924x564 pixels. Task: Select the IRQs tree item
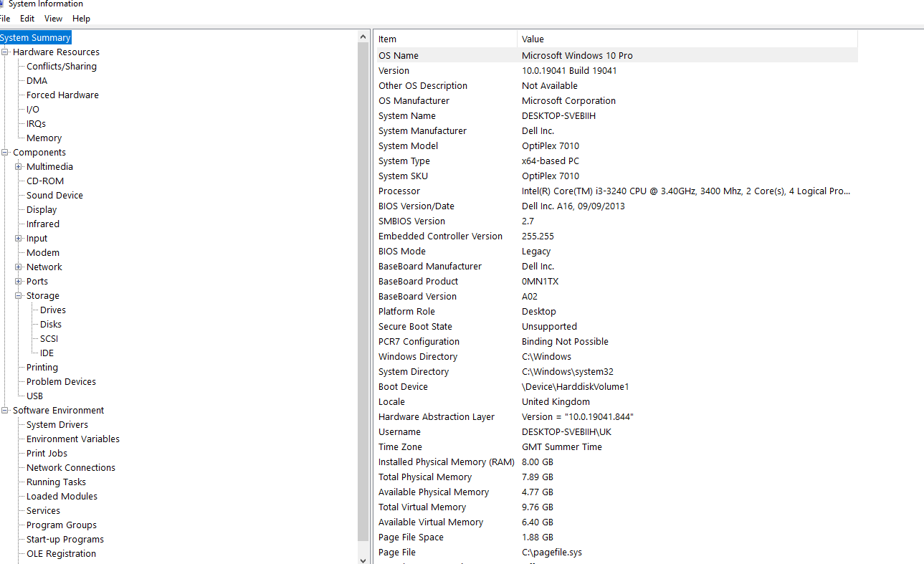coord(36,124)
